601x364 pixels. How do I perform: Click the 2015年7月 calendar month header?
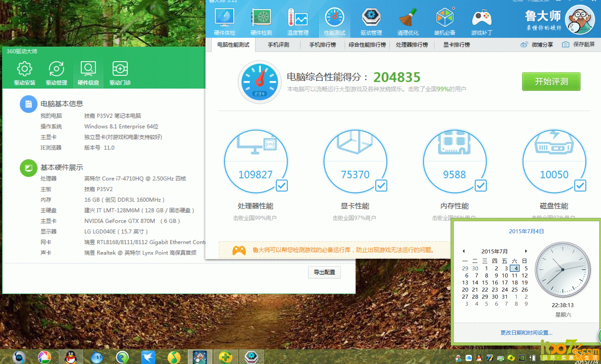click(x=495, y=251)
